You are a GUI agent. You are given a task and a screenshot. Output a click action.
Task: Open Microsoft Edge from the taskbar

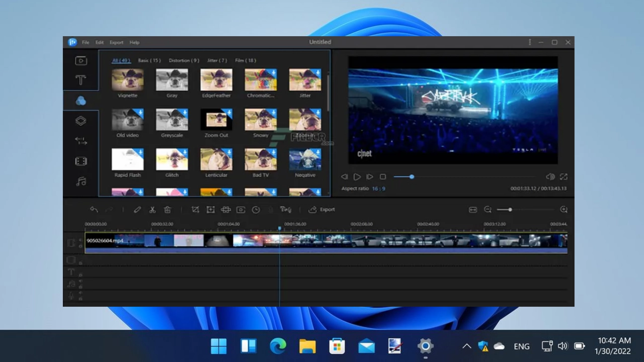pyautogui.click(x=278, y=346)
